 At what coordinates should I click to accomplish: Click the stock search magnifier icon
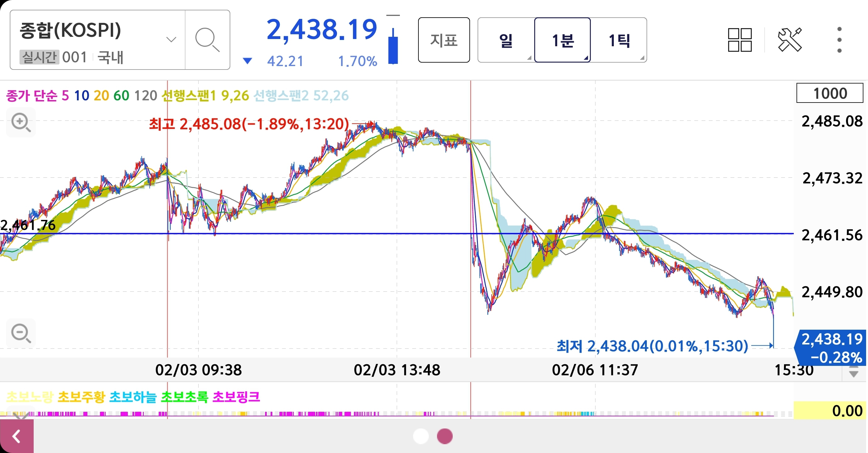(207, 40)
